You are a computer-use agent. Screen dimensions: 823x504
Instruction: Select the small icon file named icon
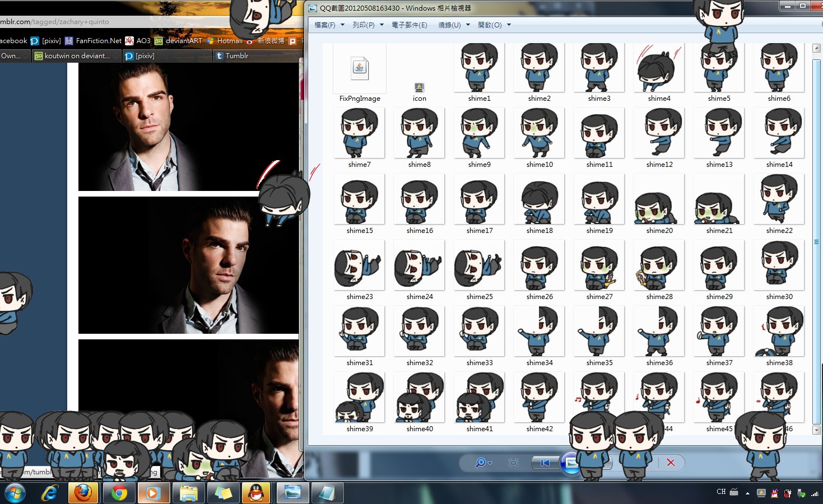point(419,87)
